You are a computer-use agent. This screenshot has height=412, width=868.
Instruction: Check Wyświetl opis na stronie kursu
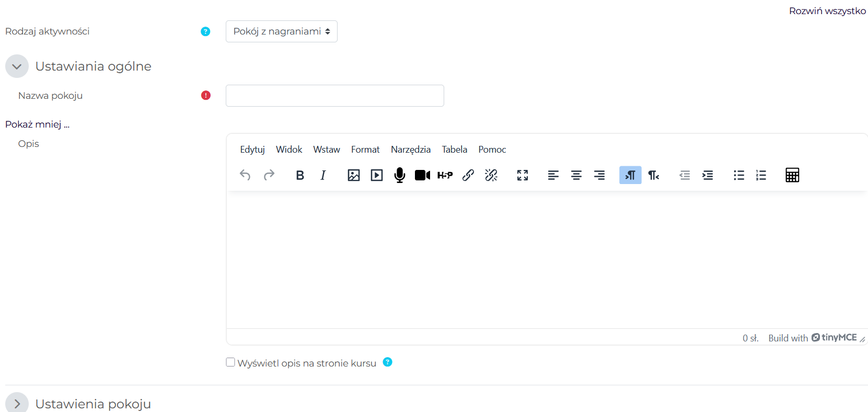[x=230, y=362]
